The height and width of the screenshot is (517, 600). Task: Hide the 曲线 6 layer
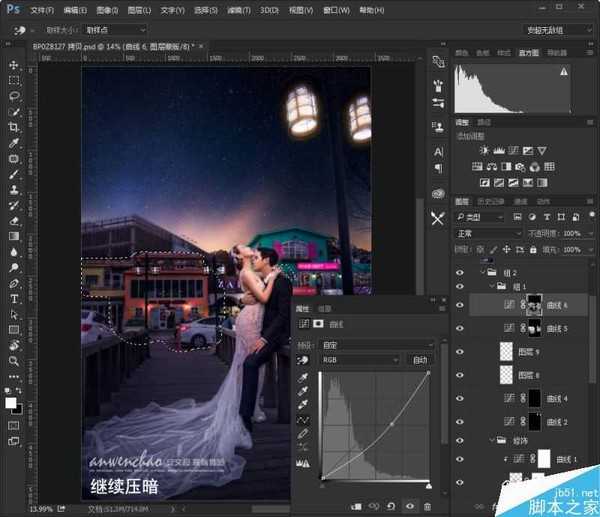[460, 305]
